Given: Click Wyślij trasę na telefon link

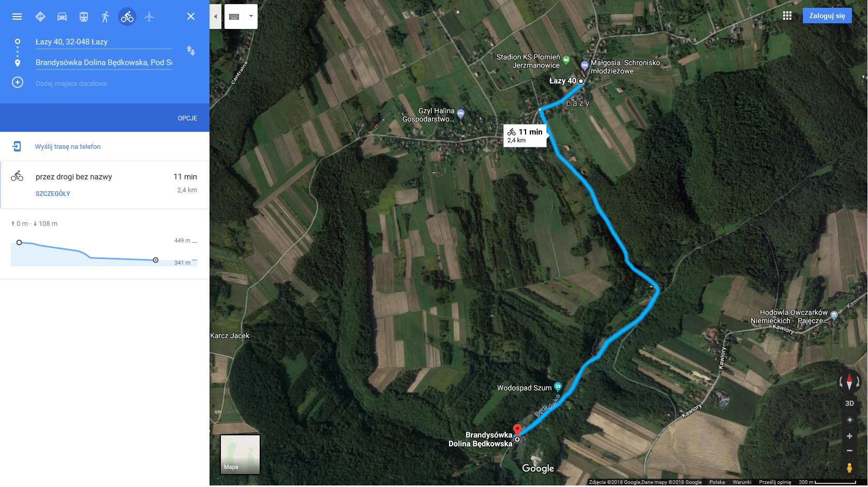Looking at the screenshot, I should pyautogui.click(x=68, y=147).
